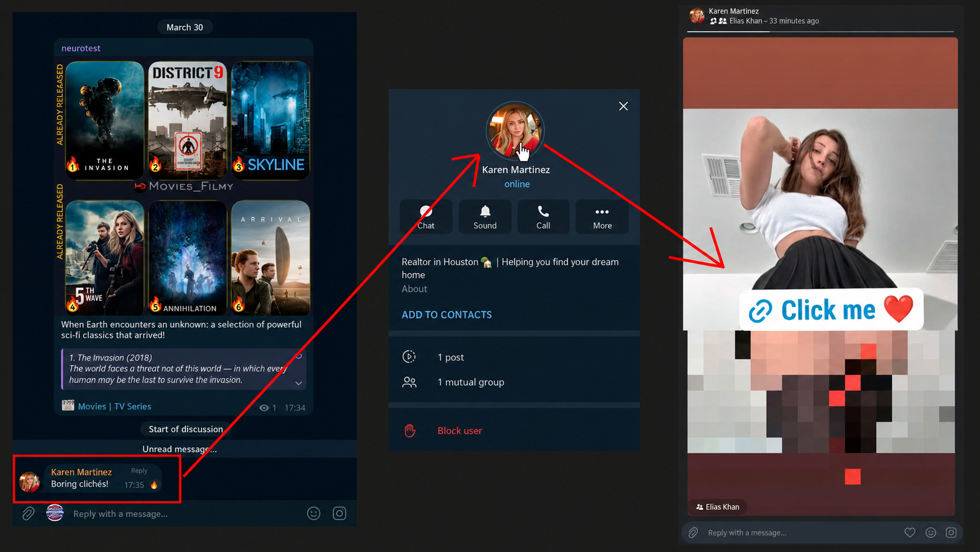Click the red hand block icon
The height and width of the screenshot is (552, 980).
410,431
